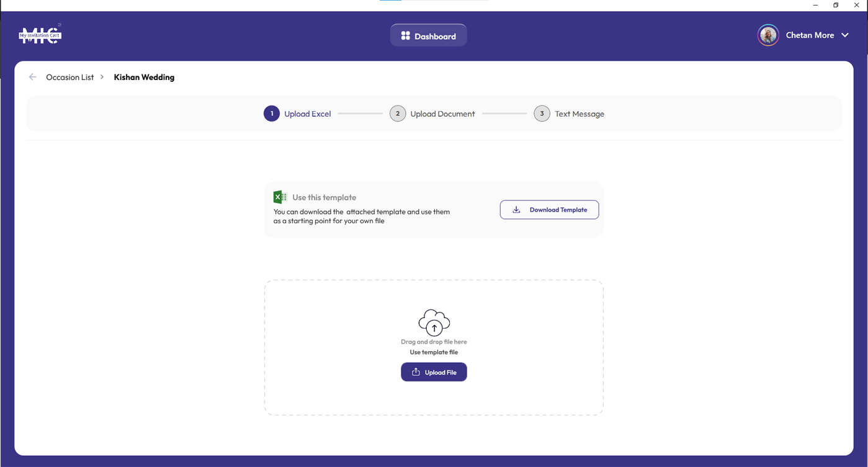This screenshot has height=467, width=868.
Task: Click Chetan More's profile avatar
Action: point(768,35)
